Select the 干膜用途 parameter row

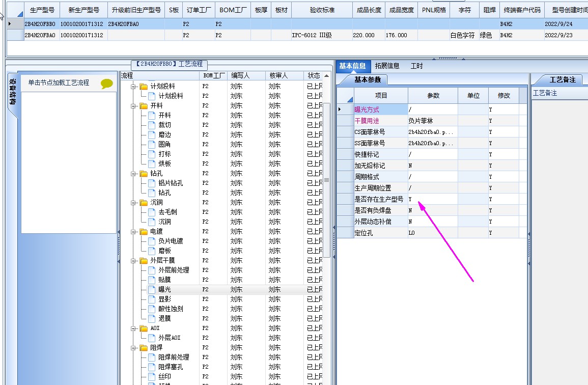point(432,121)
